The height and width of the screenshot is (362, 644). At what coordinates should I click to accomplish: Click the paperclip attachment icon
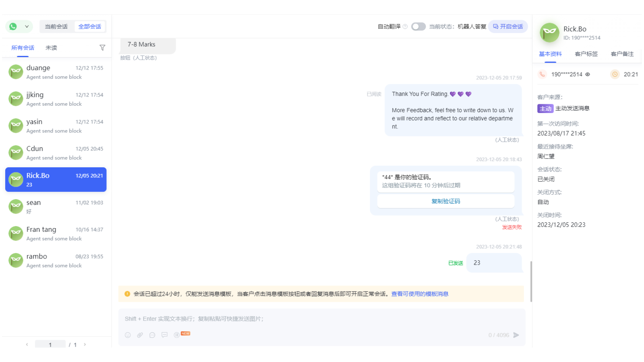click(140, 335)
